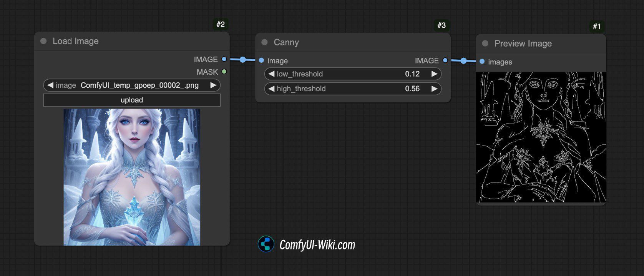Switch to next image file with right arrow
The image size is (644, 276).
213,85
